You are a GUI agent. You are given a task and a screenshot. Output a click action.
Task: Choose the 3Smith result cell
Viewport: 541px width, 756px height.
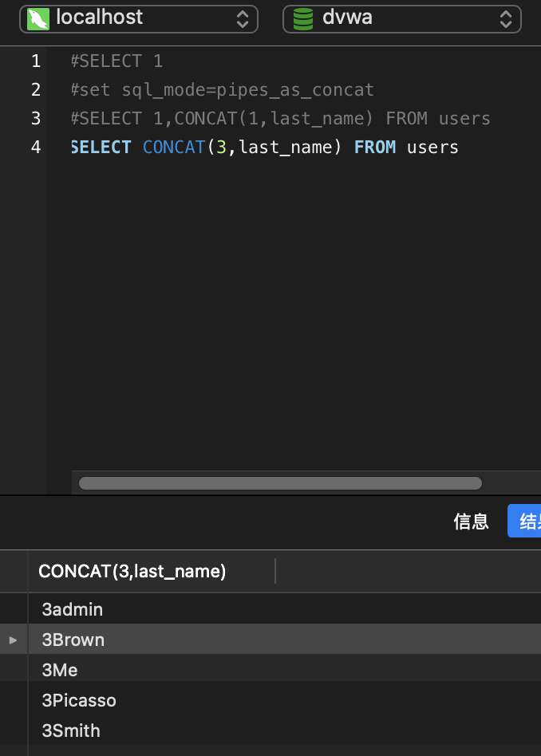point(71,730)
